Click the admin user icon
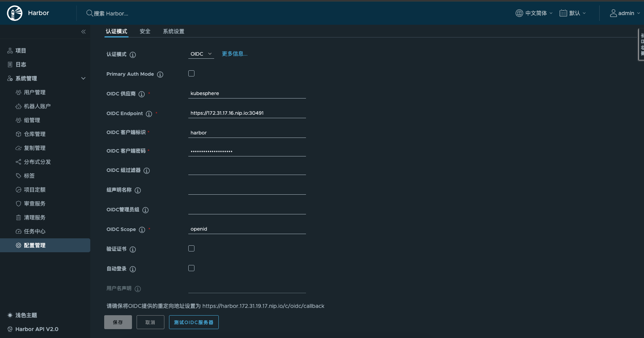Viewport: 644px width, 338px height. point(613,13)
